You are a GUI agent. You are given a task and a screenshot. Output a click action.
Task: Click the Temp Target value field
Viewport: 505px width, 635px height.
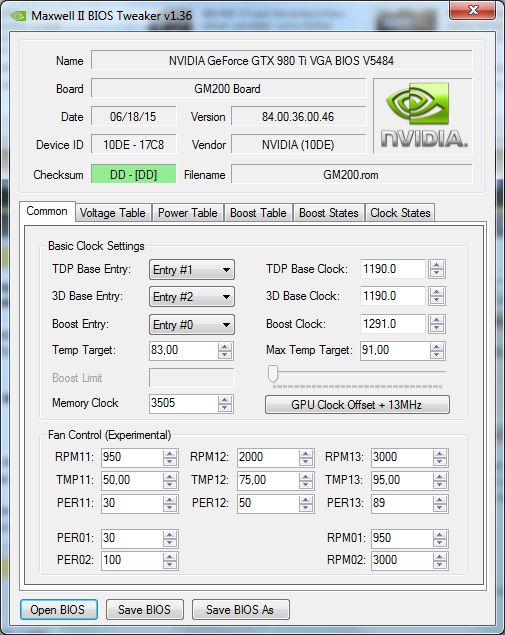(183, 350)
